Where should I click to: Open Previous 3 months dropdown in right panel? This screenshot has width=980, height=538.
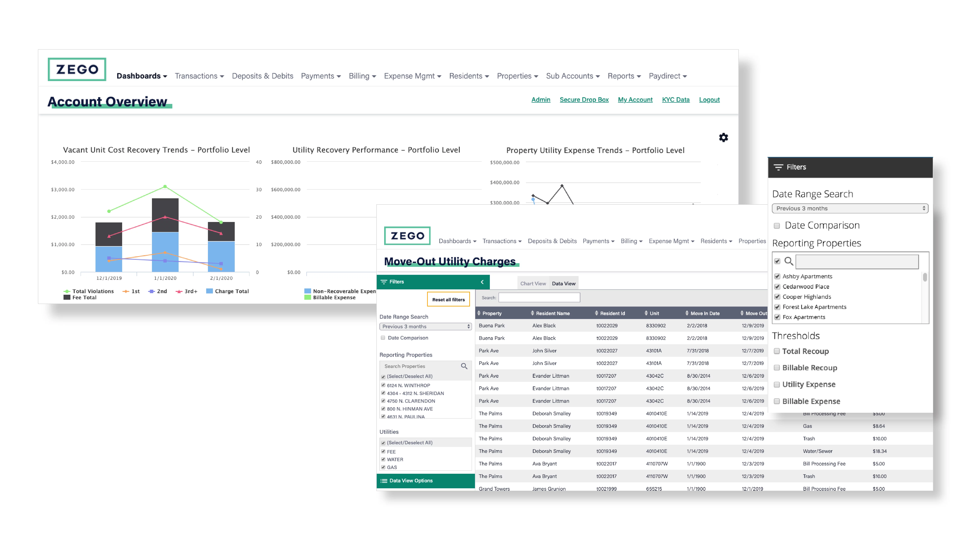[850, 208]
